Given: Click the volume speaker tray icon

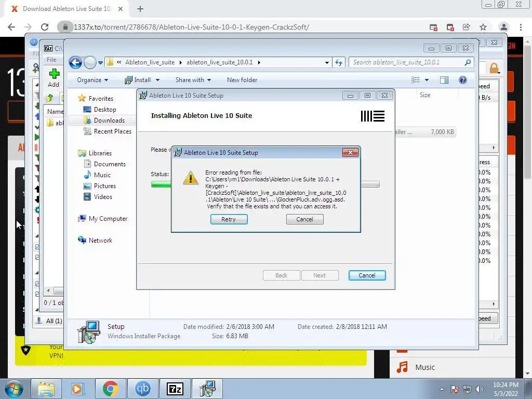Looking at the screenshot, I should point(480,389).
